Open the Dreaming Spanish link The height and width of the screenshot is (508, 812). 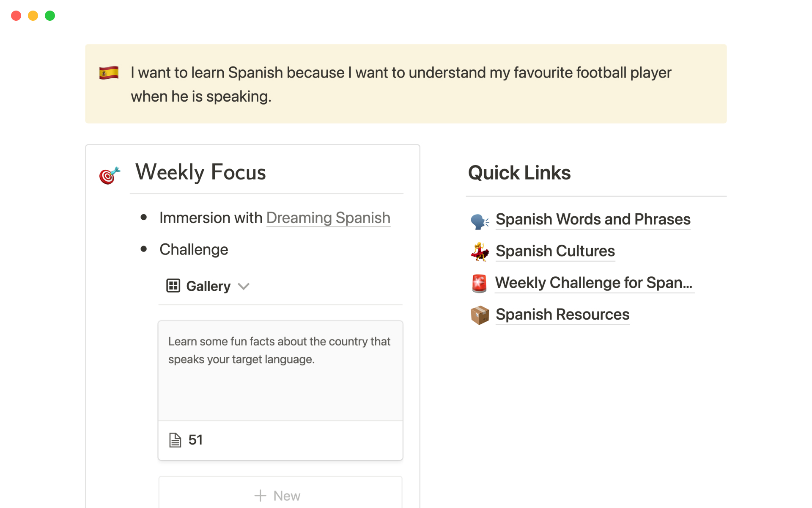(x=328, y=218)
